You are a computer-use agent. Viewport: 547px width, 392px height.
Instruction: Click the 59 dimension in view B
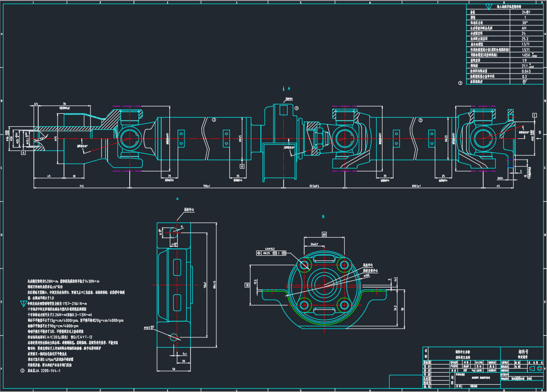point(403,309)
